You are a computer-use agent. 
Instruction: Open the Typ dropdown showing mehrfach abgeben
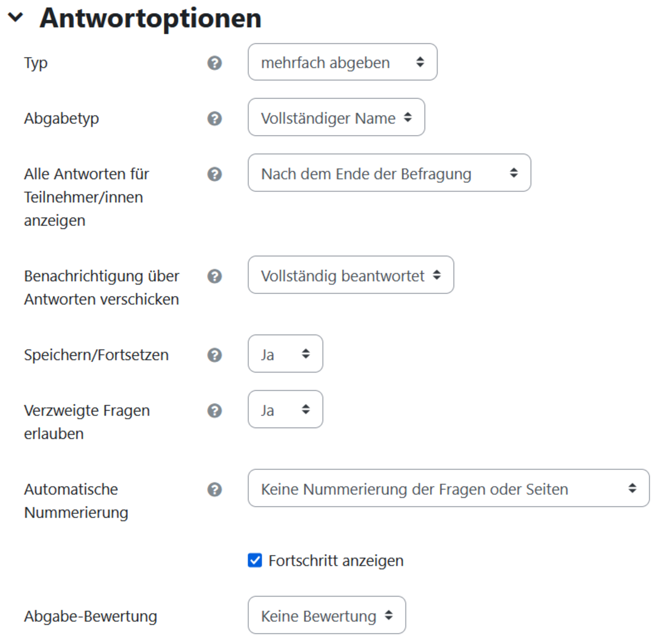point(343,62)
